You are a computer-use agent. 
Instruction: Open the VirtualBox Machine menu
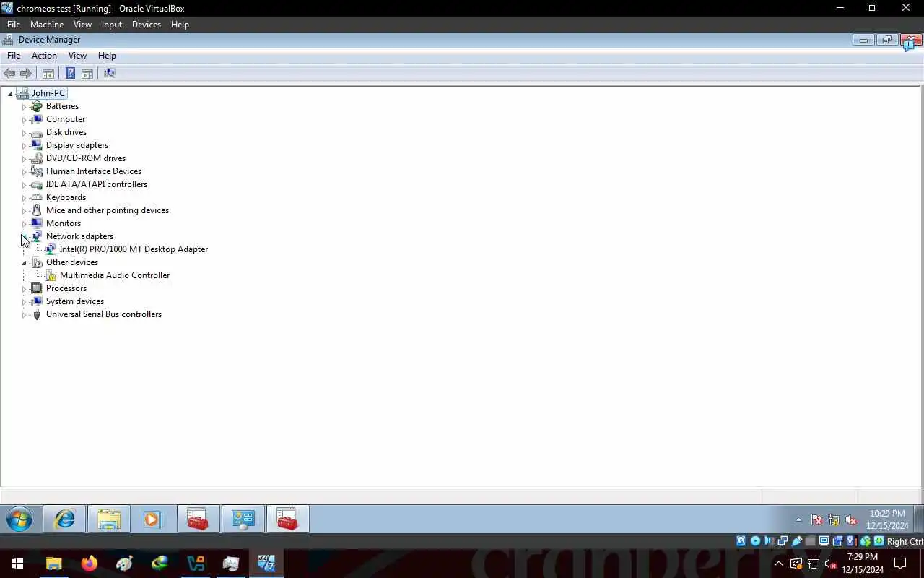click(x=47, y=24)
